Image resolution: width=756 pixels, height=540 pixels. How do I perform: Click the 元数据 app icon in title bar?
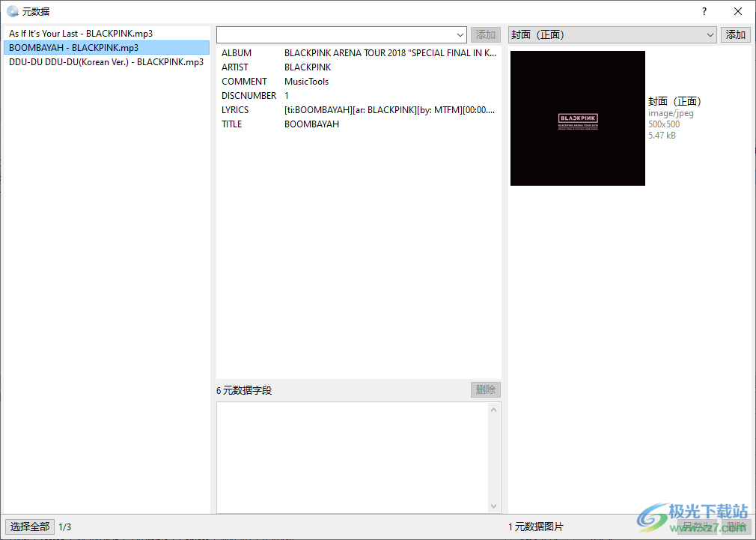point(13,11)
